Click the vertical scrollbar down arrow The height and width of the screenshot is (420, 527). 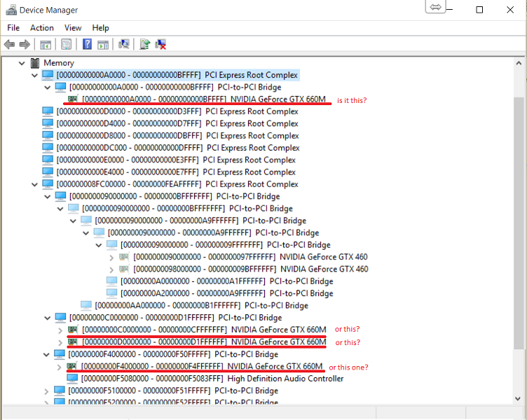click(x=519, y=399)
